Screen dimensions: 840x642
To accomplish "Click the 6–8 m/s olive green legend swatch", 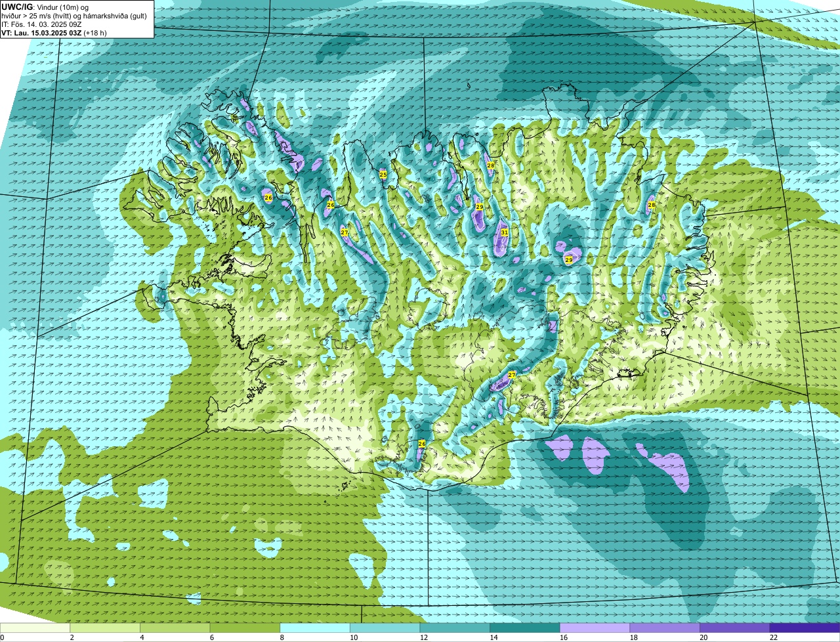I will tap(245, 628).
